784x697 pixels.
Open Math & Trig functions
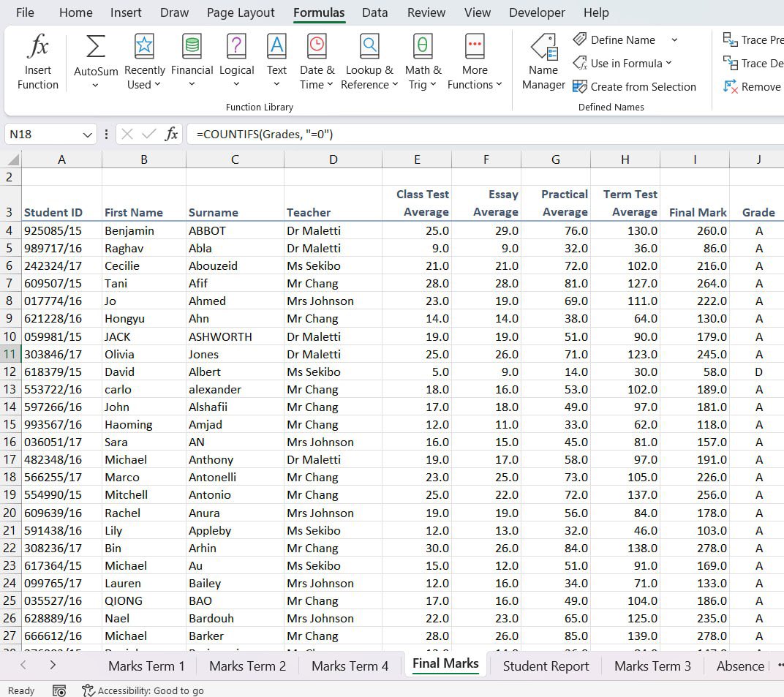pos(423,62)
